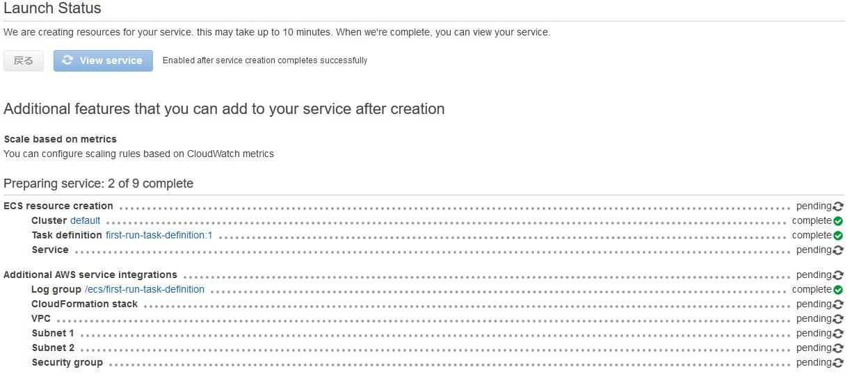Click the Preparing service progress heading
Image resolution: width=868 pixels, height=383 pixels.
[98, 184]
